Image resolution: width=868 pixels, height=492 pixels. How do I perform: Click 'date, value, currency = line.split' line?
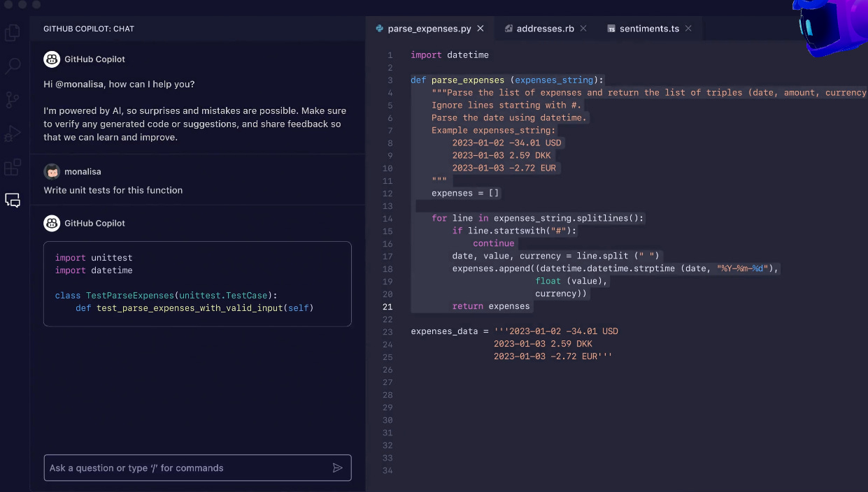tap(555, 256)
